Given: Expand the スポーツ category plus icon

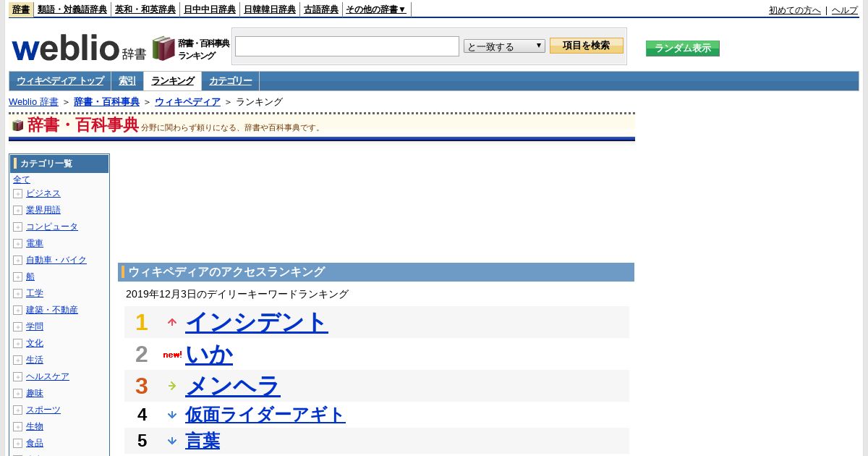Looking at the screenshot, I should pos(17,410).
